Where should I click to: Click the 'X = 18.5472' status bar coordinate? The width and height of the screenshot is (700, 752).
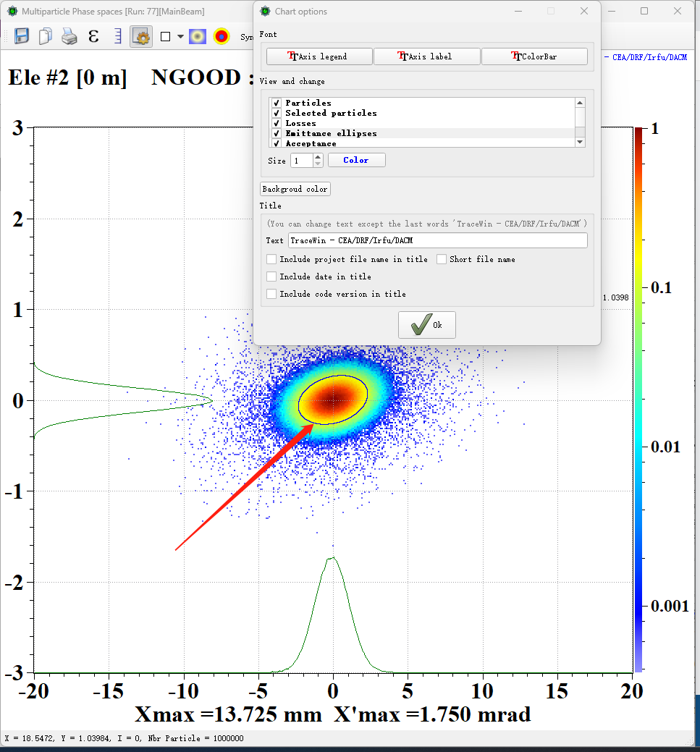click(29, 738)
